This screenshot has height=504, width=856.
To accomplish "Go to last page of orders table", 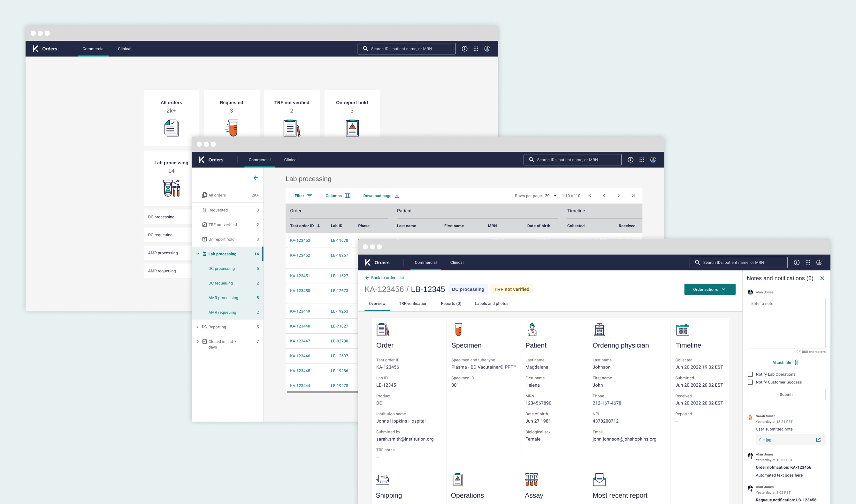I will click(x=633, y=196).
